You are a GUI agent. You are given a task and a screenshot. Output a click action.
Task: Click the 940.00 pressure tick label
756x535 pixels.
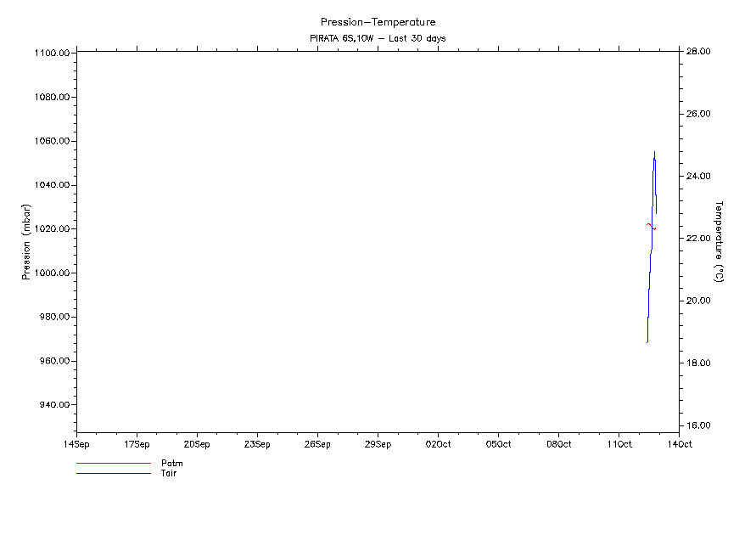coord(53,405)
